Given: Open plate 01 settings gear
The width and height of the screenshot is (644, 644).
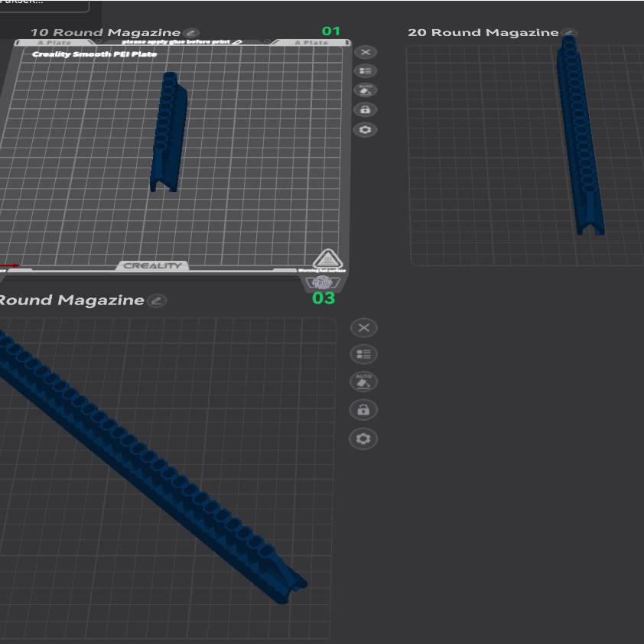Looking at the screenshot, I should tap(366, 130).
